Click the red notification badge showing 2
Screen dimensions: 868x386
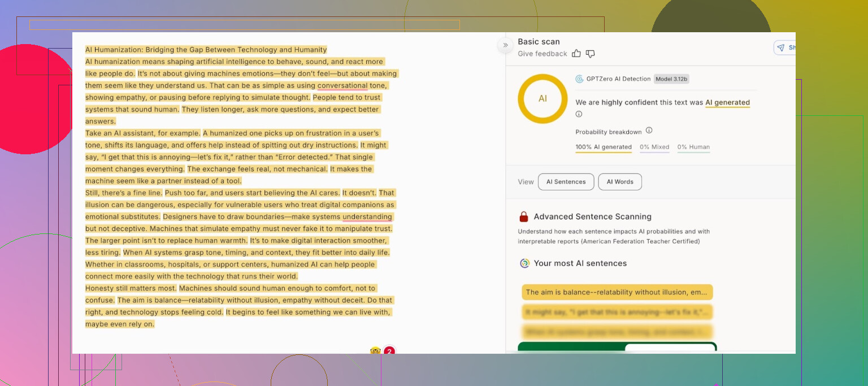[x=389, y=352]
